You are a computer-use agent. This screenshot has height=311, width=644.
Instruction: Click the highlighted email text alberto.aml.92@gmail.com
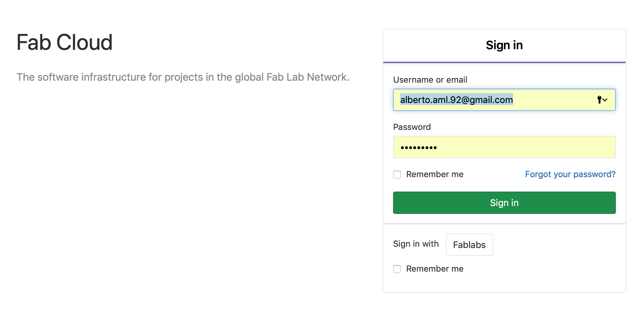(456, 100)
